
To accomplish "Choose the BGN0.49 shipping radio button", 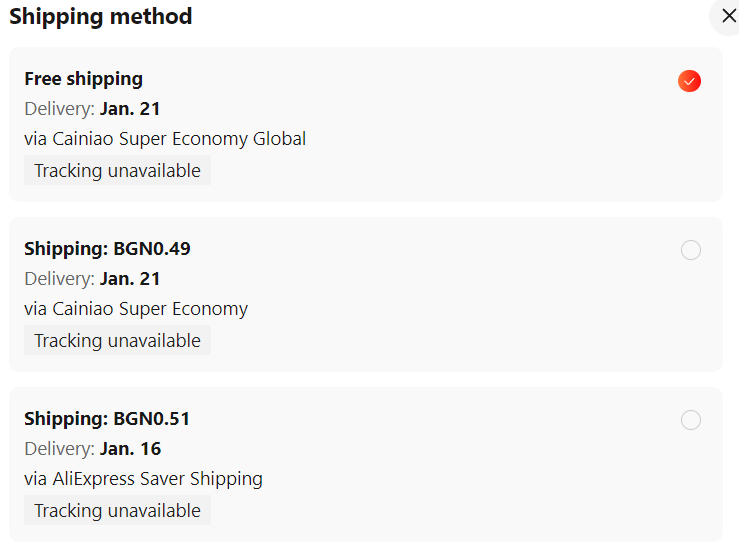I will tap(690, 250).
